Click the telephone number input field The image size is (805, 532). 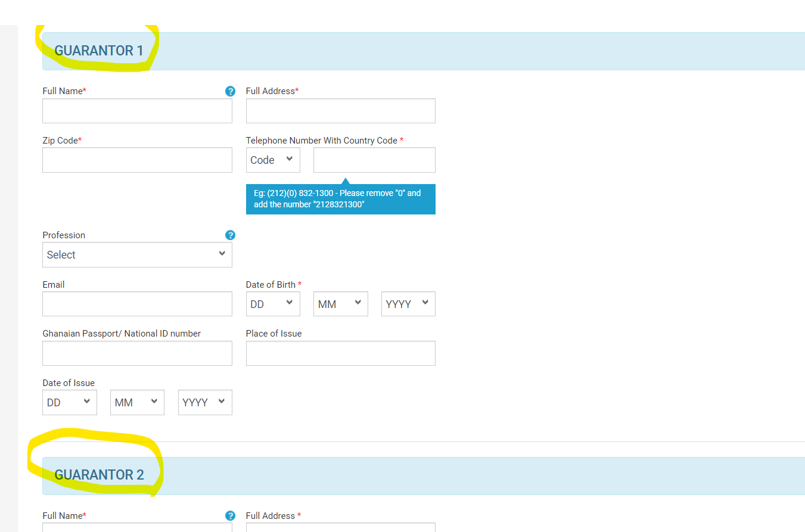[x=374, y=160]
